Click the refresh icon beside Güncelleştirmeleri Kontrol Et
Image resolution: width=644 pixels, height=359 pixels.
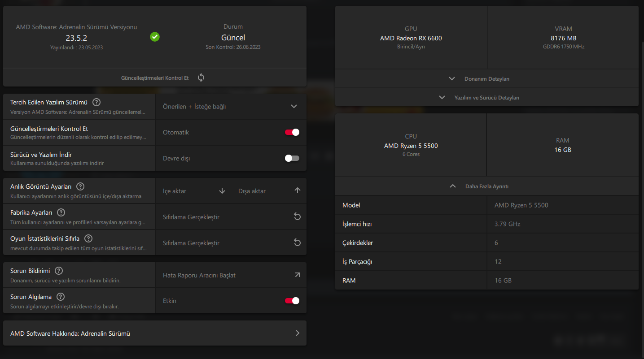pyautogui.click(x=201, y=78)
